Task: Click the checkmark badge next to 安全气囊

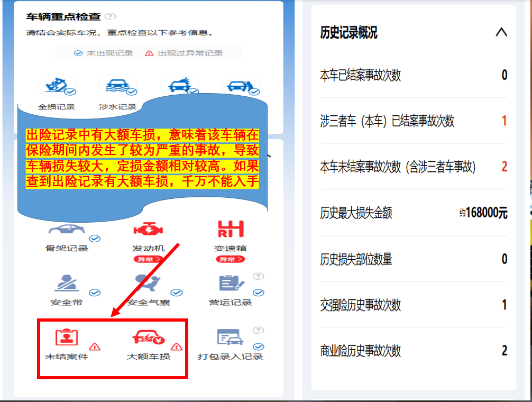Action: [x=177, y=293]
